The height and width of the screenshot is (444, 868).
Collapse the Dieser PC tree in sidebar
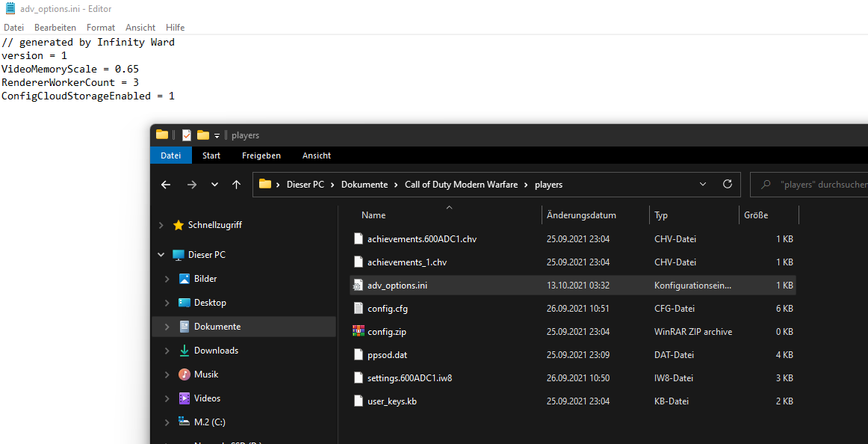click(160, 254)
